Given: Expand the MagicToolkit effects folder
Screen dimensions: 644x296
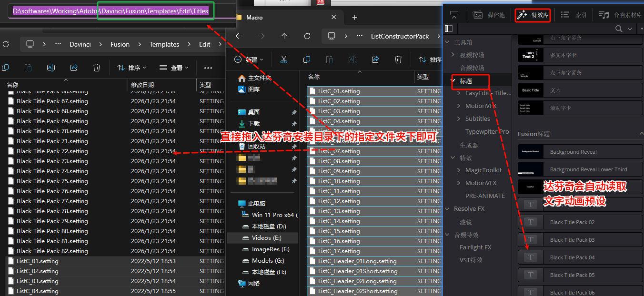Looking at the screenshot, I should tap(459, 170).
